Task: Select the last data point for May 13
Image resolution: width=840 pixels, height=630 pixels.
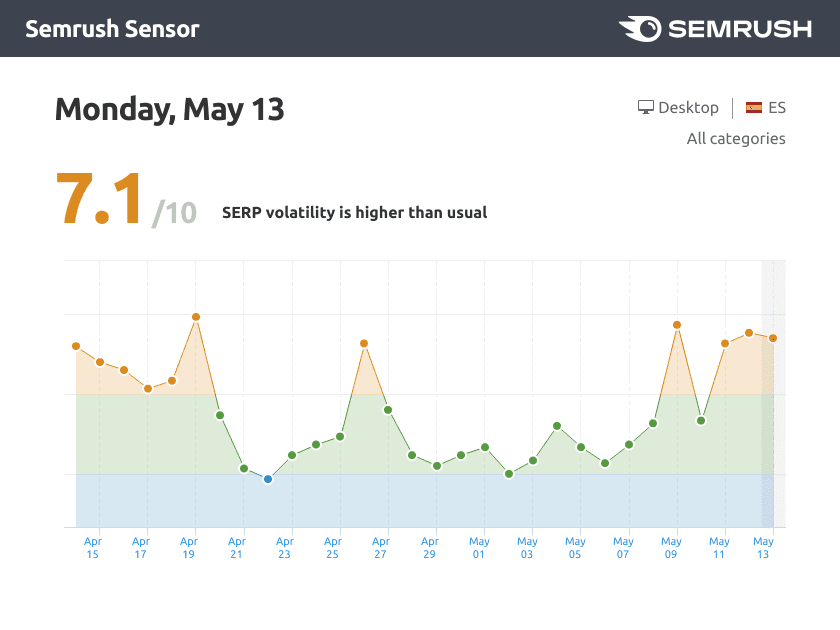Action: coord(773,338)
